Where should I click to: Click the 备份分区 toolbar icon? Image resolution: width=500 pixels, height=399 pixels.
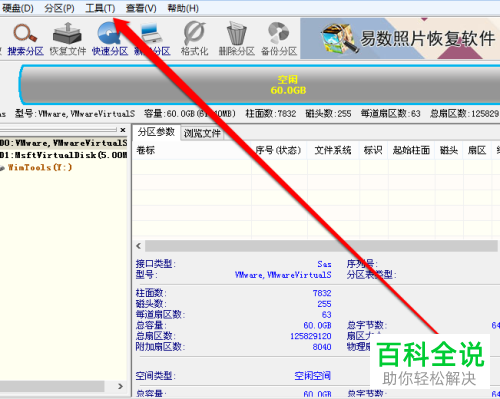point(279,33)
